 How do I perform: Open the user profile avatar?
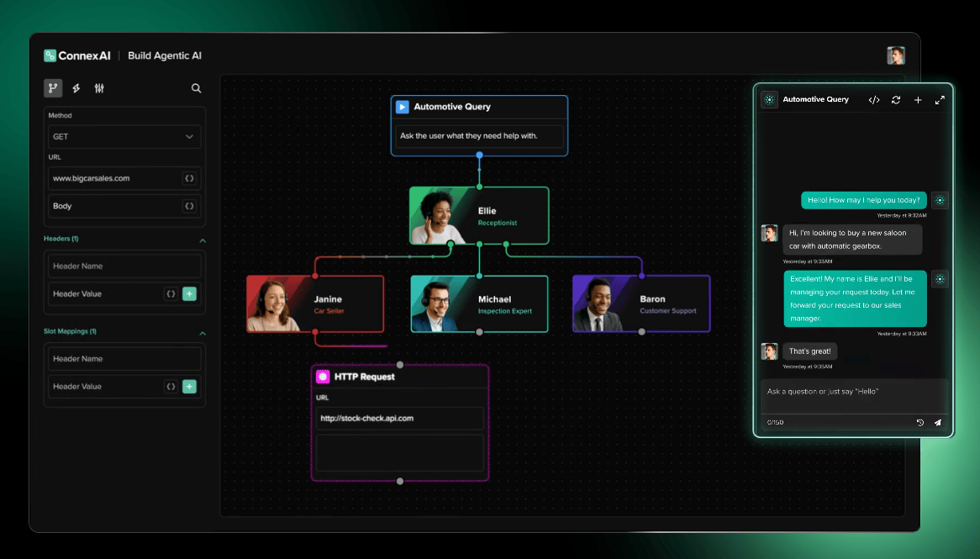(896, 55)
